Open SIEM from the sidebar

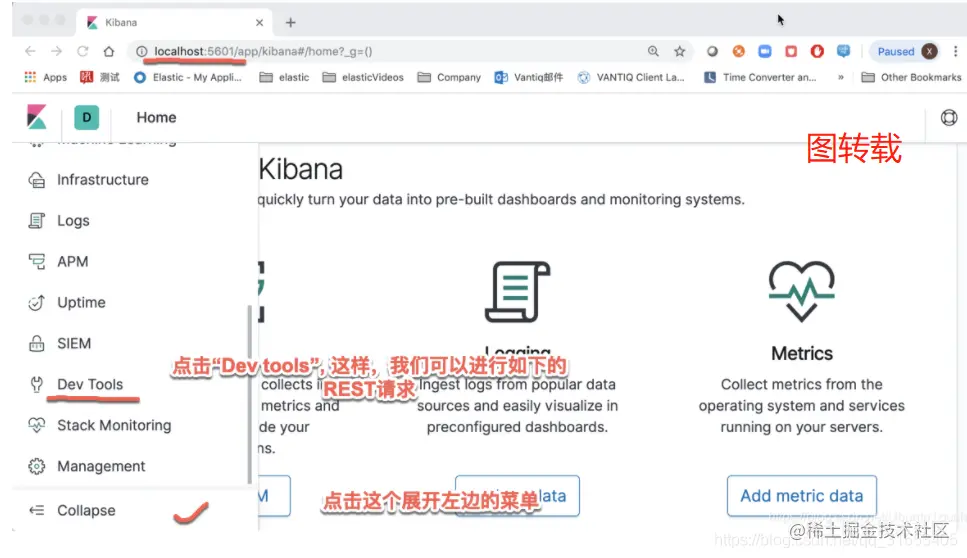pos(74,343)
